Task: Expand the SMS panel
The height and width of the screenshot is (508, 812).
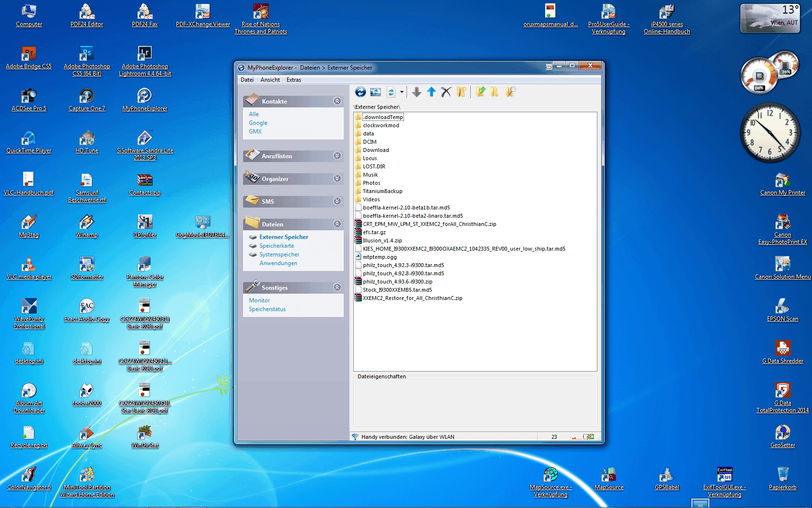Action: click(337, 201)
